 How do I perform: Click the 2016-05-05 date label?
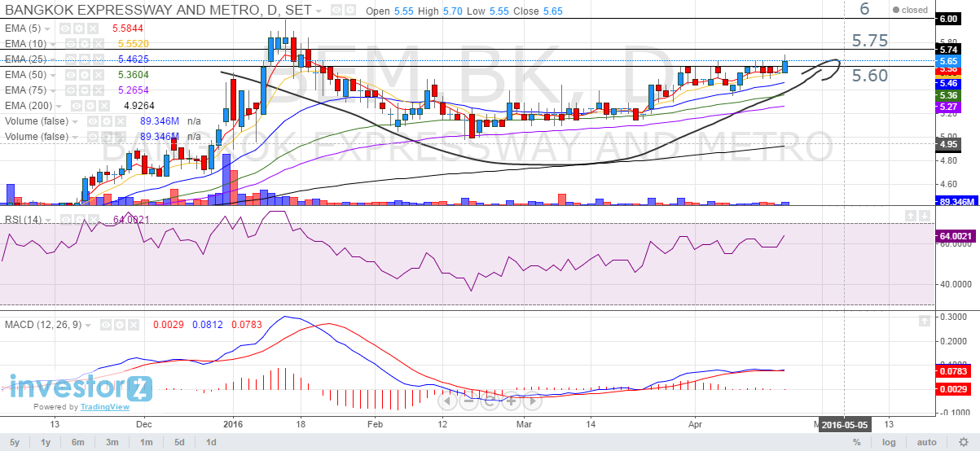click(844, 424)
